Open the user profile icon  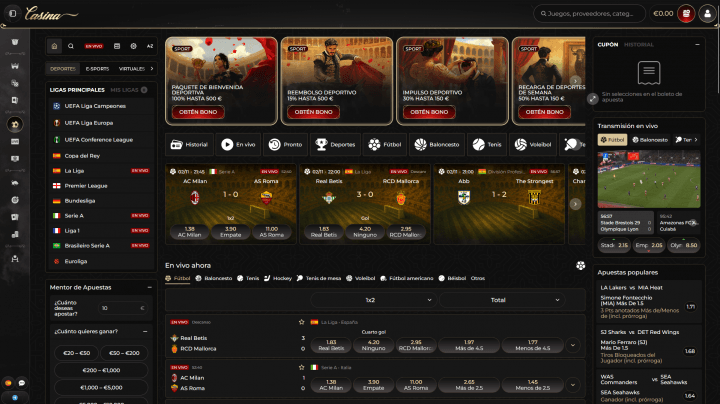click(707, 14)
